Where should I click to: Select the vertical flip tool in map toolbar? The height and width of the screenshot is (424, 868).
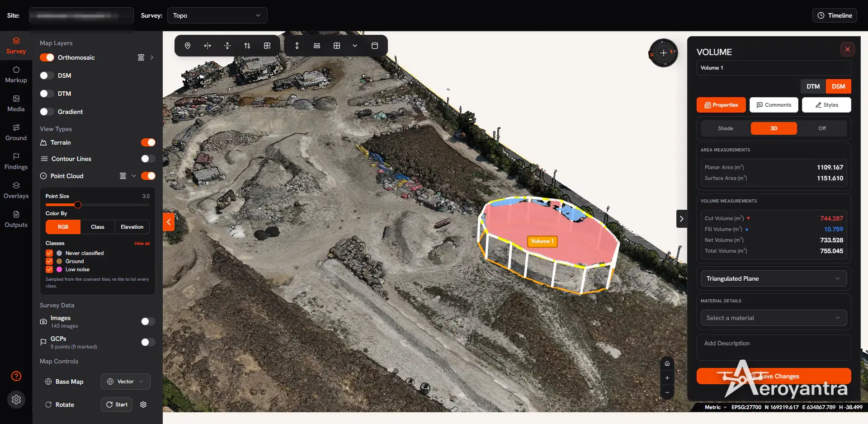pyautogui.click(x=227, y=46)
